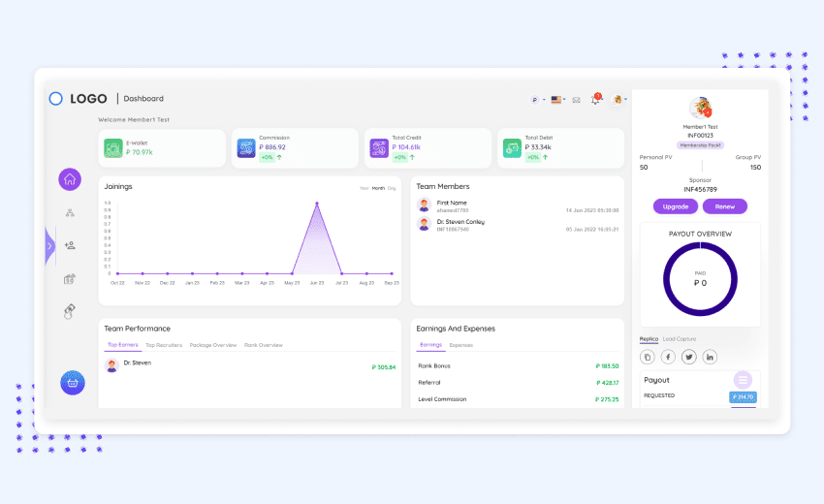Share on Twitter icon

point(689,358)
